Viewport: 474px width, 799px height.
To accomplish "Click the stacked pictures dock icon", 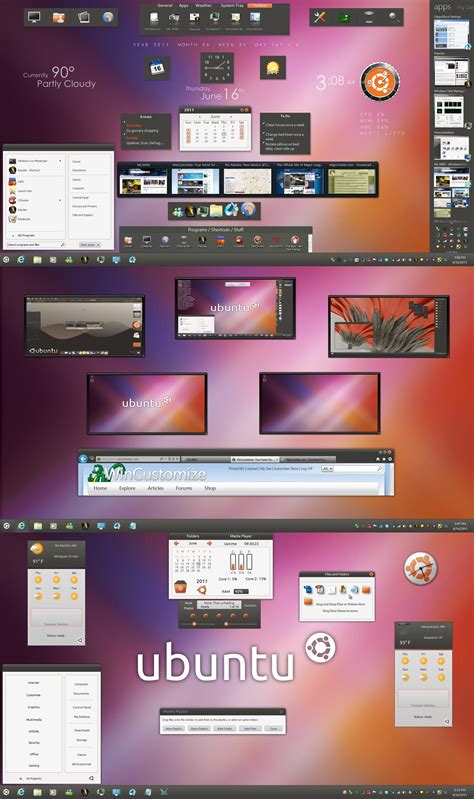I will point(83,17).
